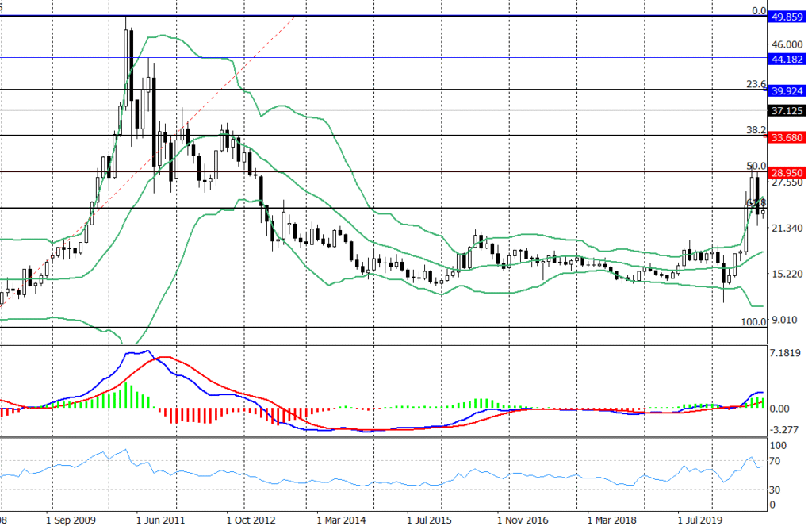Select the 38.2 Fibonacci level label
The width and height of the screenshot is (812, 530).
pos(756,129)
